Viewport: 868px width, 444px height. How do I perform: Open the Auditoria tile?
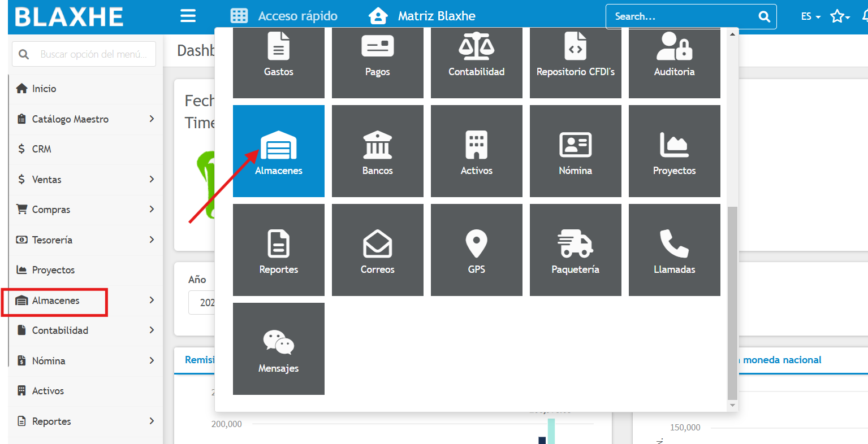tap(675, 63)
